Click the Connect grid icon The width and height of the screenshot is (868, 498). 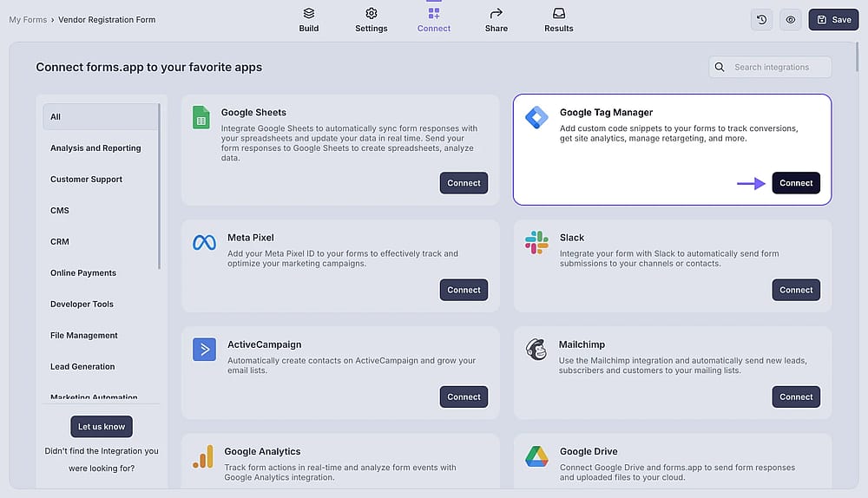tap(433, 13)
